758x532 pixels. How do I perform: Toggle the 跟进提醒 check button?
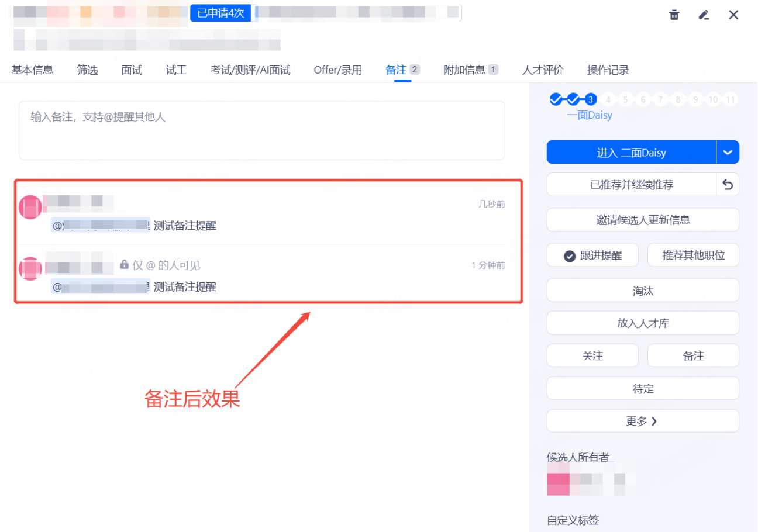(592, 255)
